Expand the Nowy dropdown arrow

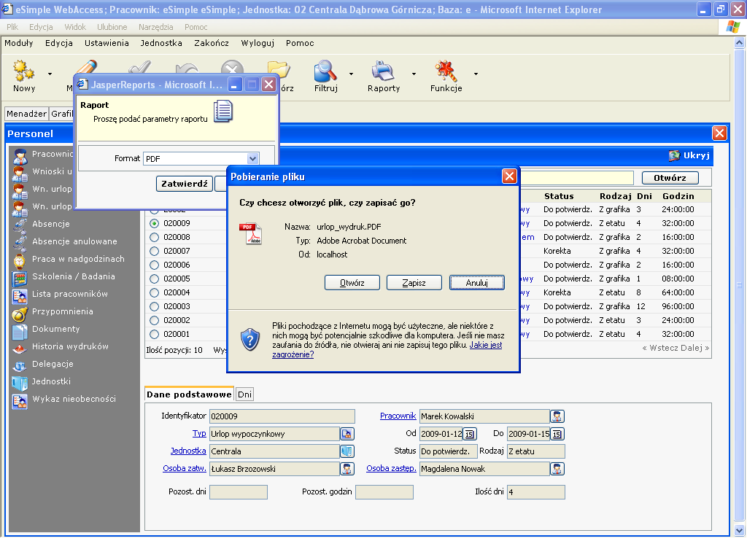pos(50,74)
